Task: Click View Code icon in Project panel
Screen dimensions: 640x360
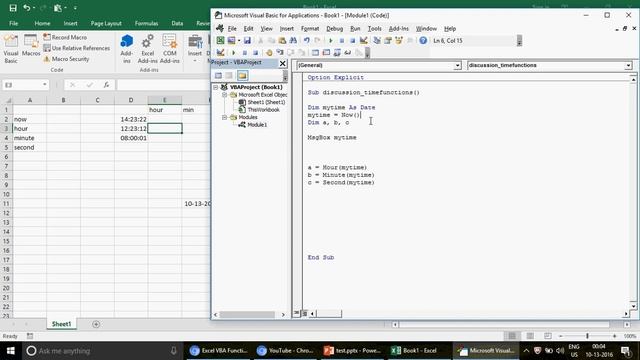Action: 218,76
